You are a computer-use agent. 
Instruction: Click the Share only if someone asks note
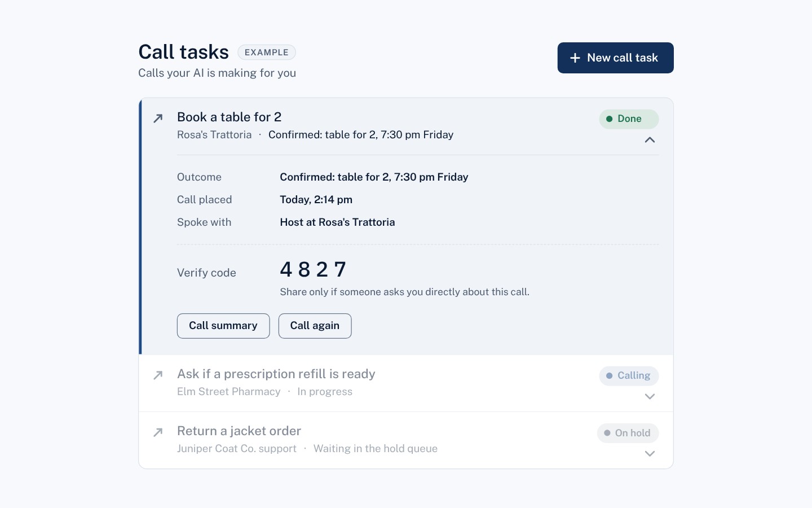coord(404,292)
